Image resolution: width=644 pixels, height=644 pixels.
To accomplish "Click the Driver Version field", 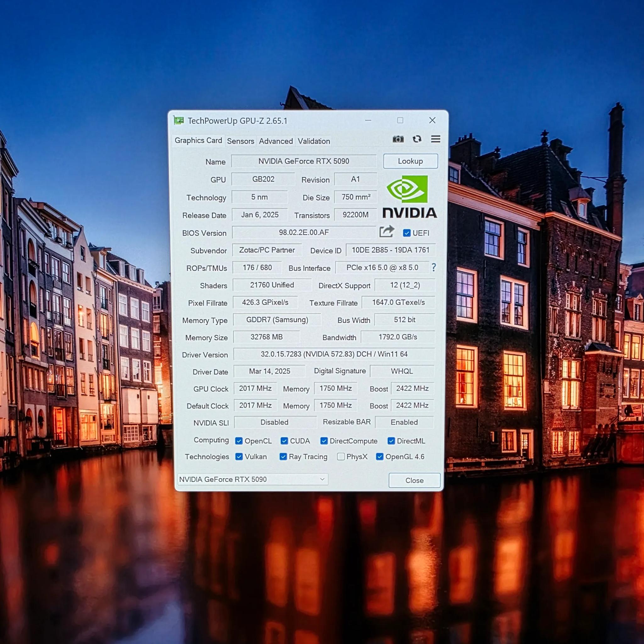I will pyautogui.click(x=334, y=354).
